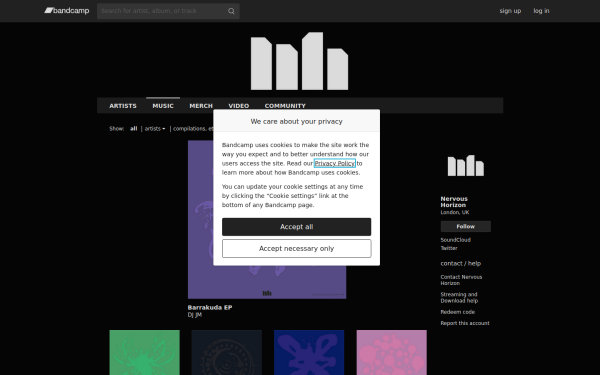
Task: Click Report this account link
Action: 465,323
